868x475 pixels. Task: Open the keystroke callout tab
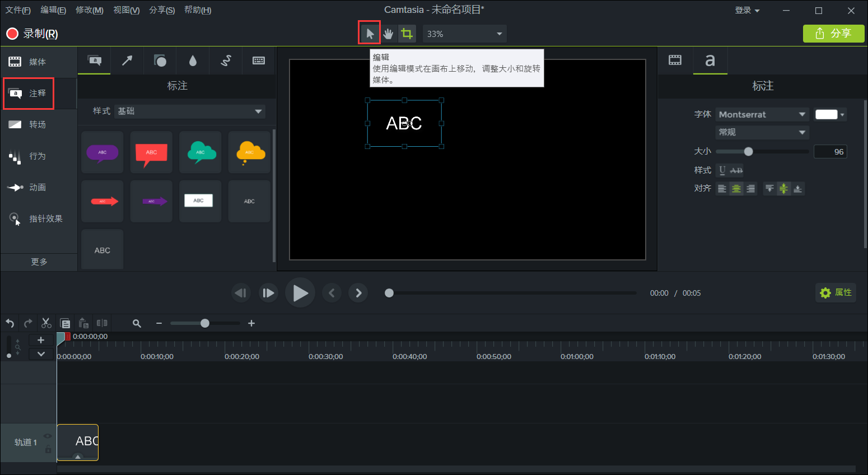click(x=259, y=60)
